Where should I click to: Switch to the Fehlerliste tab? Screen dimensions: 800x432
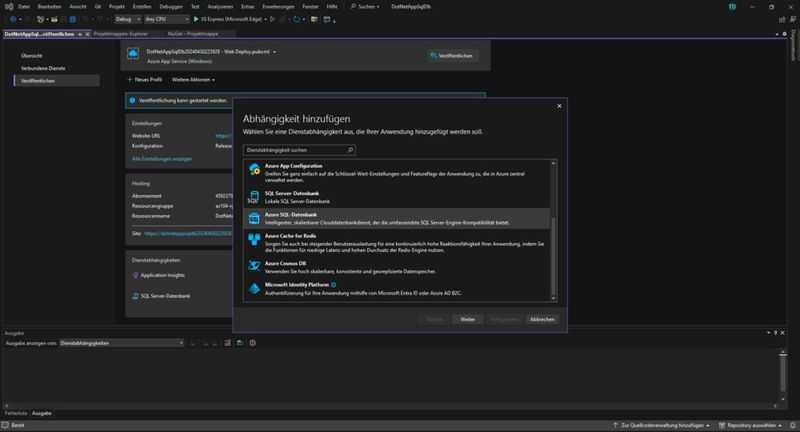point(16,413)
